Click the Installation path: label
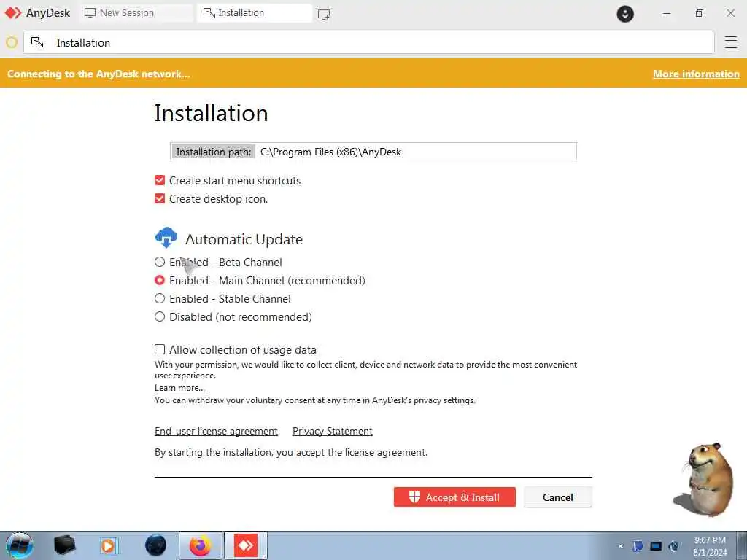Image resolution: width=747 pixels, height=560 pixels. [214, 152]
